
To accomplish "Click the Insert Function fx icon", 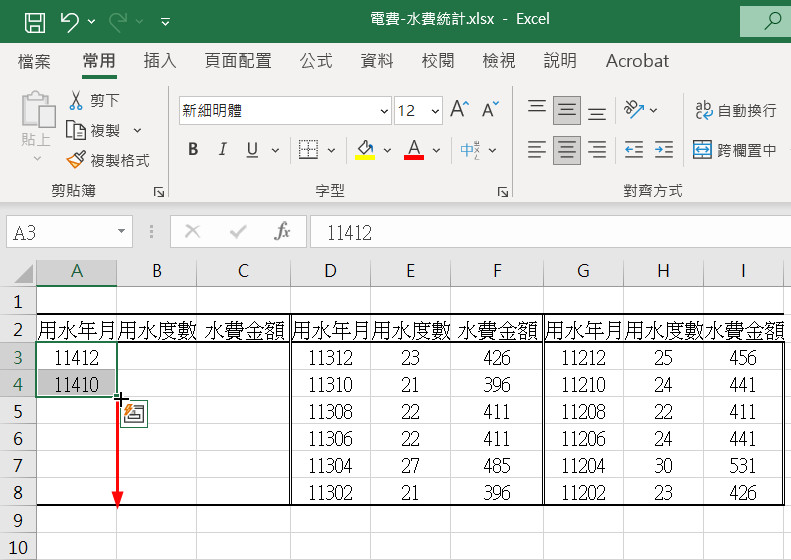I will coord(283,232).
